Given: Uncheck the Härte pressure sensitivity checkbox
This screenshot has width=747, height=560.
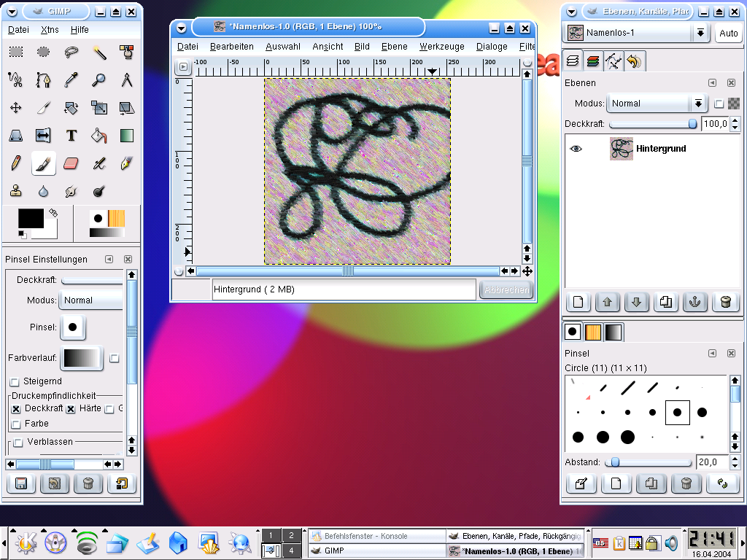Looking at the screenshot, I should [x=71, y=409].
